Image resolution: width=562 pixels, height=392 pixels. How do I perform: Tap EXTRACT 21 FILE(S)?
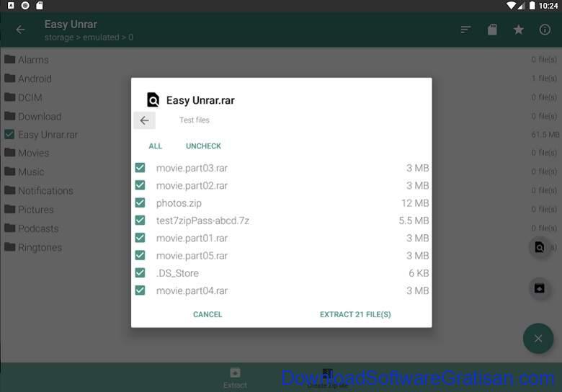click(355, 314)
